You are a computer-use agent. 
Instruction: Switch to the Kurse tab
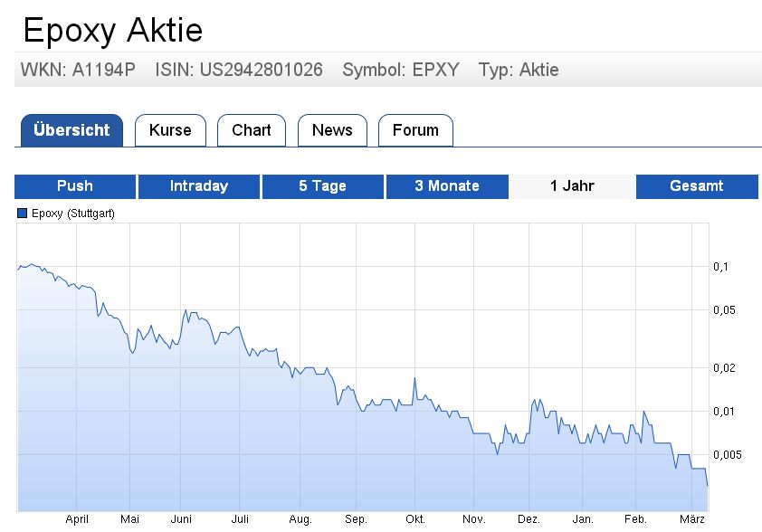[x=170, y=130]
